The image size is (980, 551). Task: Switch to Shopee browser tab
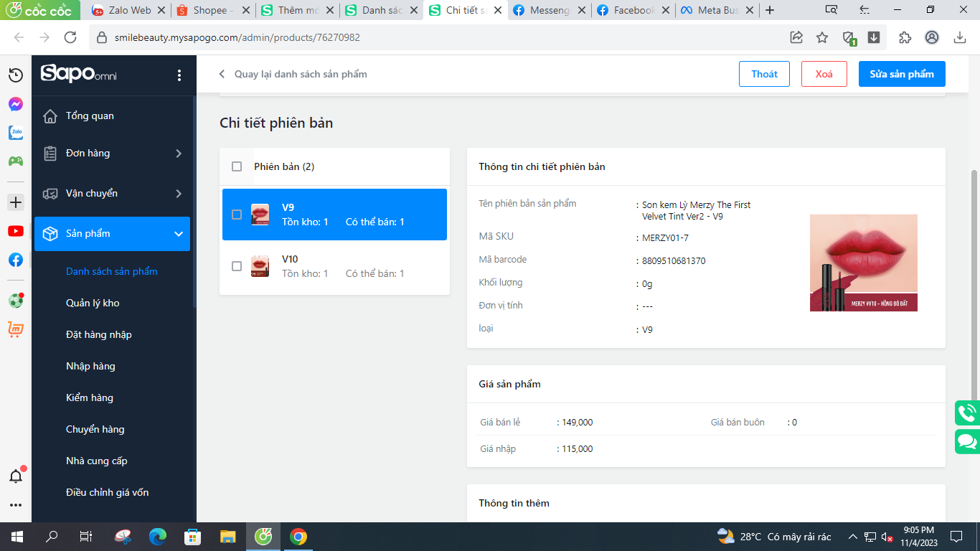coord(213,10)
